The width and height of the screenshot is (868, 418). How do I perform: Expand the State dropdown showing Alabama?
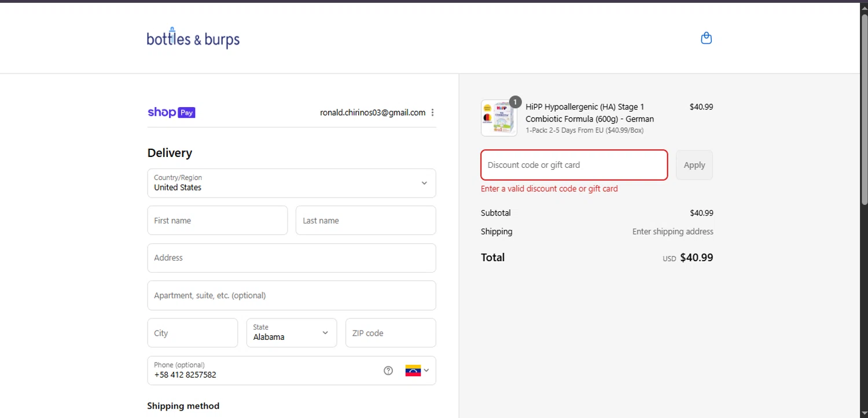tap(292, 333)
